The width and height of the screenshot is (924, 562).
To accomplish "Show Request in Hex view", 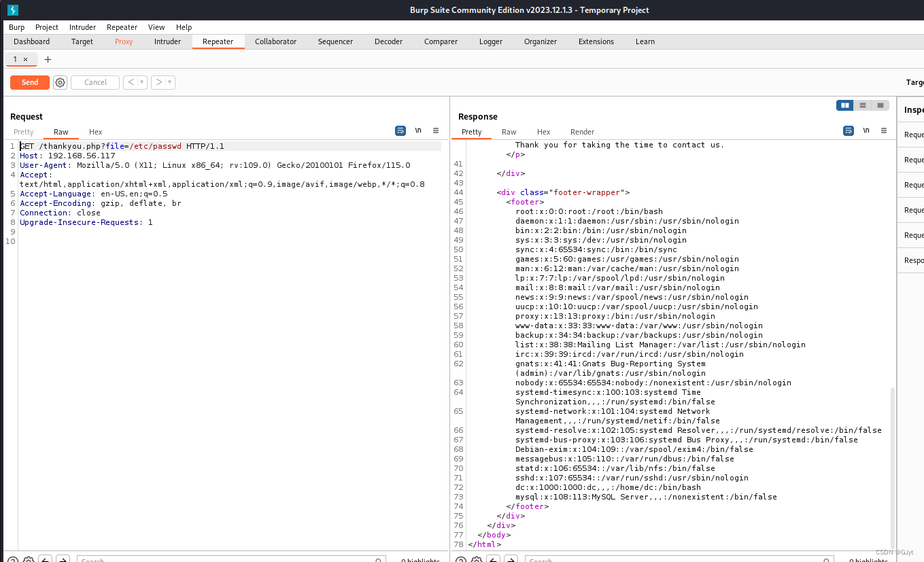I will [x=96, y=132].
